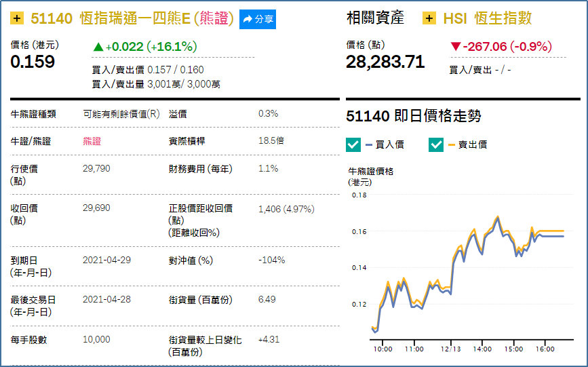Click the 相關資產 section heading
This screenshot has width=588, height=367.
(375, 18)
